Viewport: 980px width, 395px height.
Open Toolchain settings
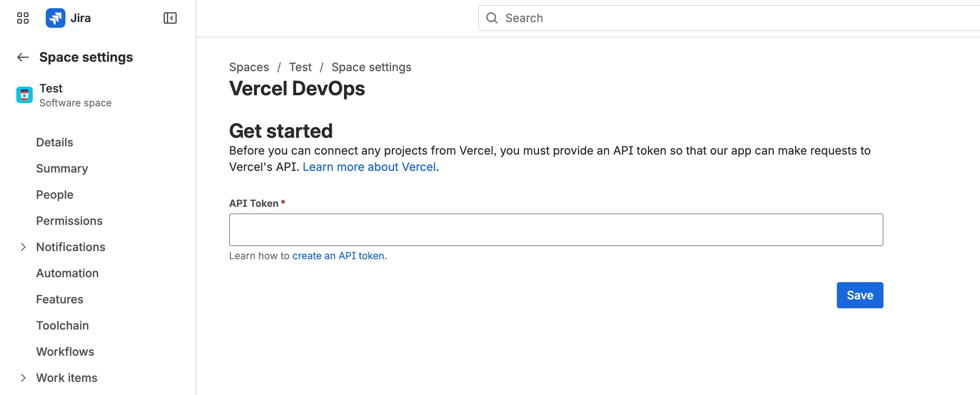62,325
